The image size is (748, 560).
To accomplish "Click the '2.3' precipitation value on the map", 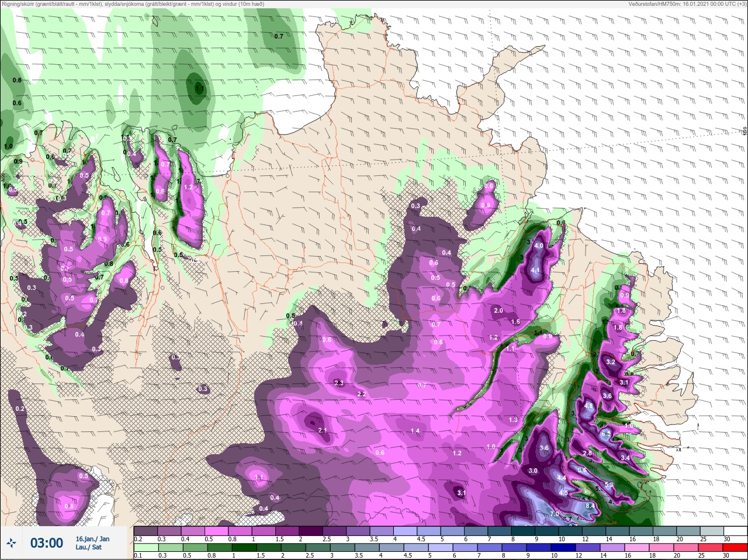I will [x=339, y=383].
